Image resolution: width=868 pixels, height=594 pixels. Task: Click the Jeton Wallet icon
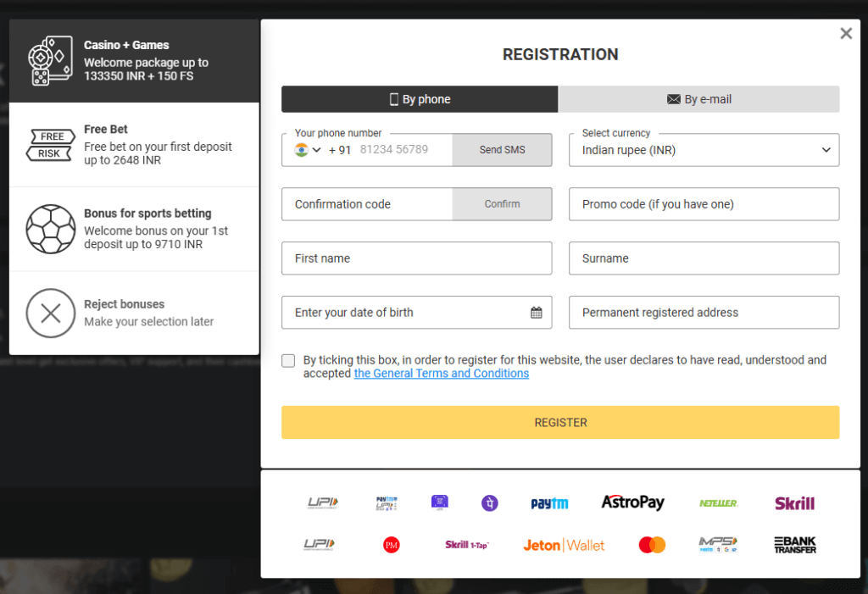coord(563,545)
